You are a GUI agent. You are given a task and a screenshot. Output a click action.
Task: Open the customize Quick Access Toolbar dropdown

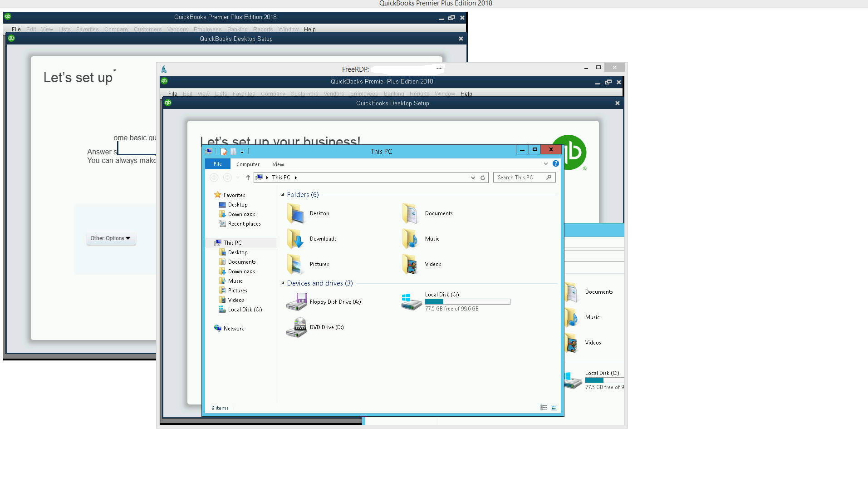click(x=242, y=152)
